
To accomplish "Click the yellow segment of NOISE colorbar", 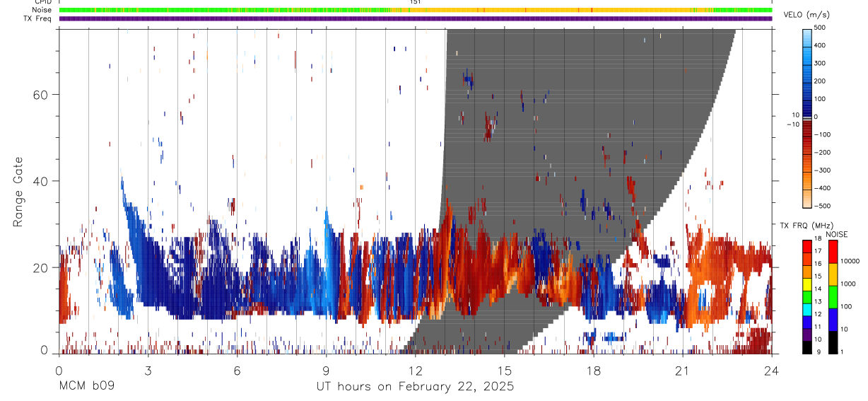I will (x=832, y=273).
